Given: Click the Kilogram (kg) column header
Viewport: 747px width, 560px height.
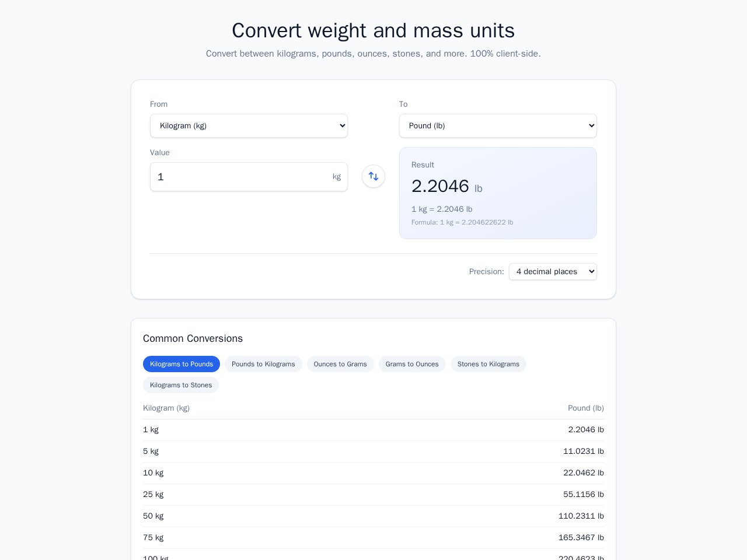Looking at the screenshot, I should (166, 408).
